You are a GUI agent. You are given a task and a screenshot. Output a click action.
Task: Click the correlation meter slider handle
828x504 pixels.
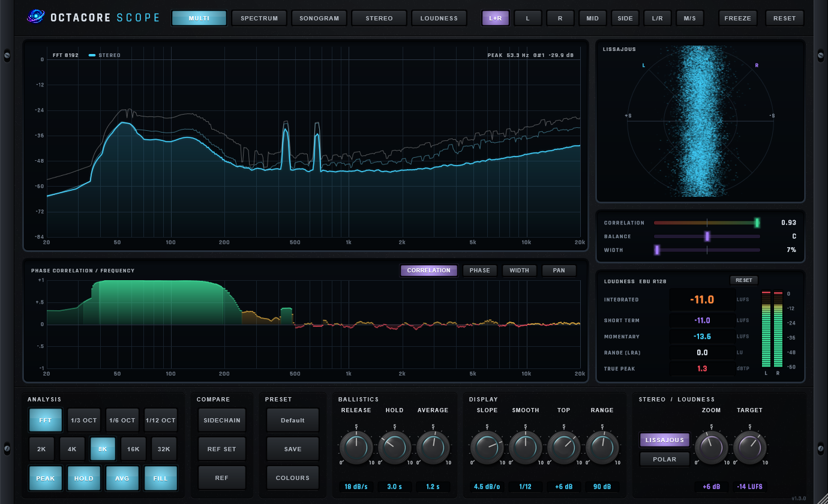point(757,223)
